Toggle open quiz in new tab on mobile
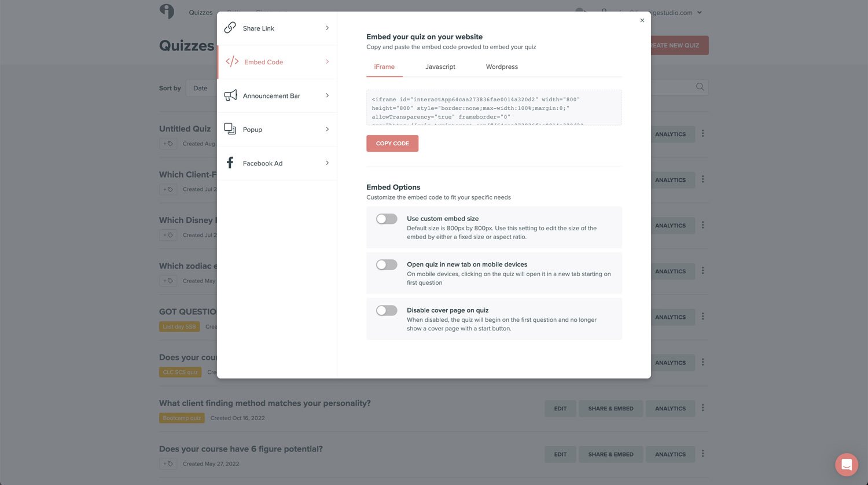The width and height of the screenshot is (868, 485). tap(387, 264)
